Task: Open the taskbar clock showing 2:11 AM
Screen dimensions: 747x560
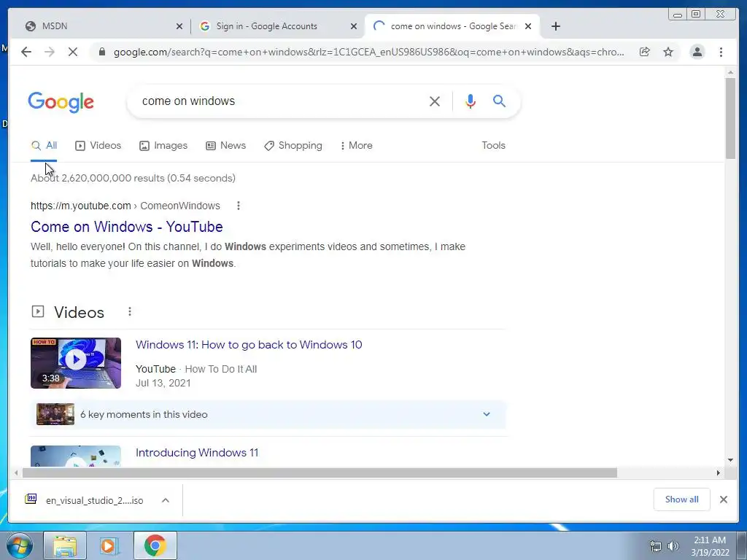Action: tap(710, 546)
